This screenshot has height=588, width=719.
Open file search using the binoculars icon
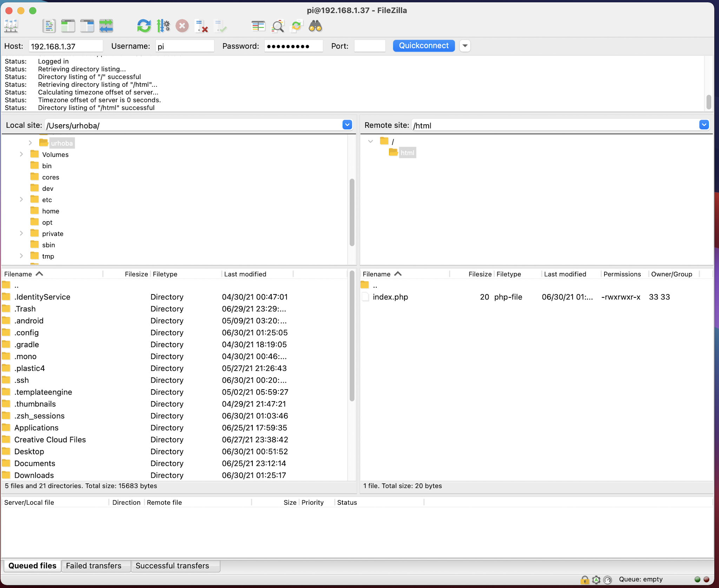pos(316,26)
